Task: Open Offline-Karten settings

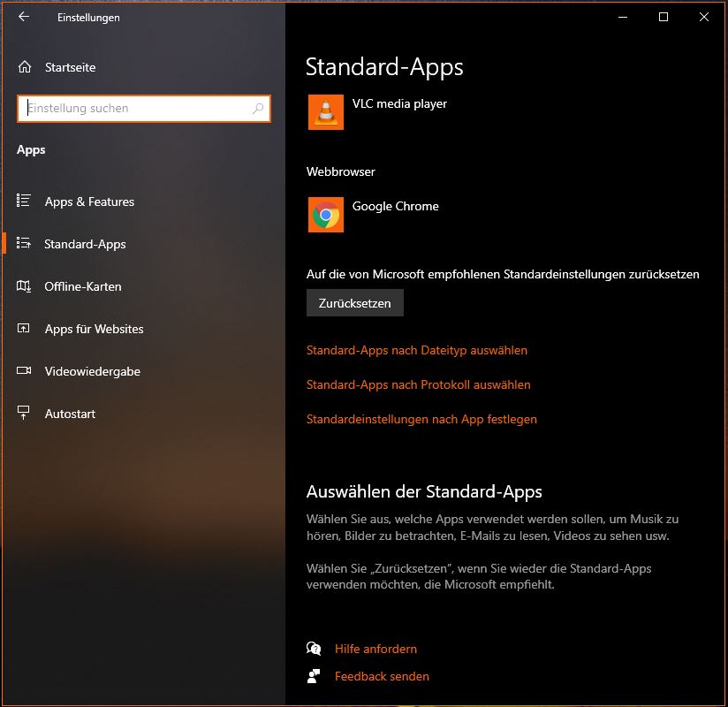Action: point(83,286)
